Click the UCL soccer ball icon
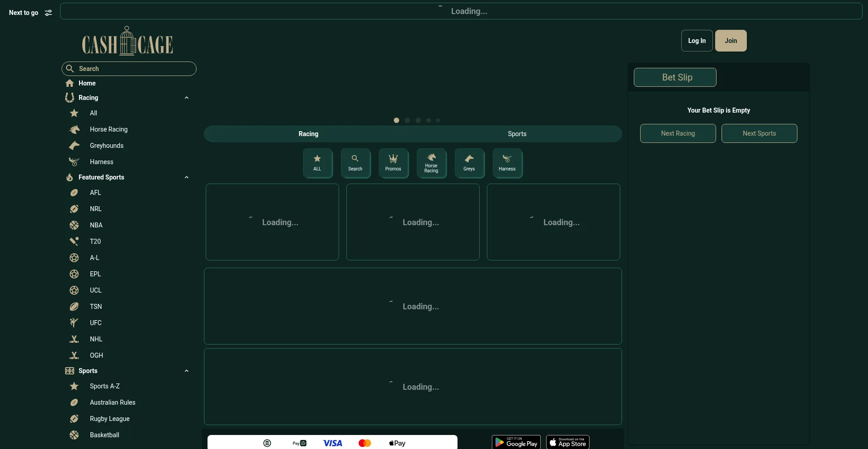Screen dimensions: 868x449 pyautogui.click(x=74, y=290)
